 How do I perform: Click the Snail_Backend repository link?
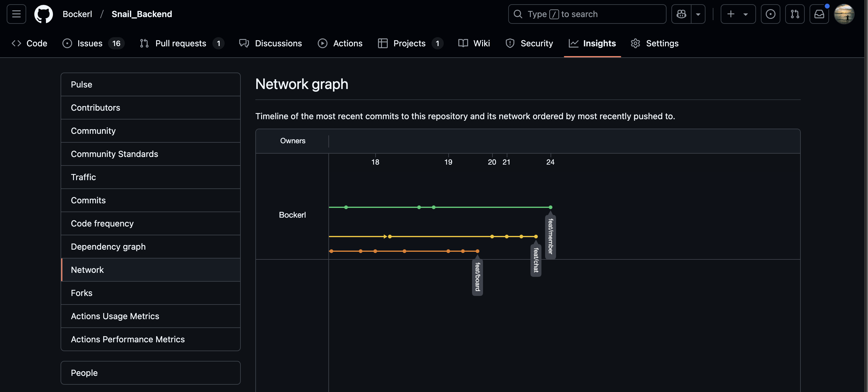[142, 14]
